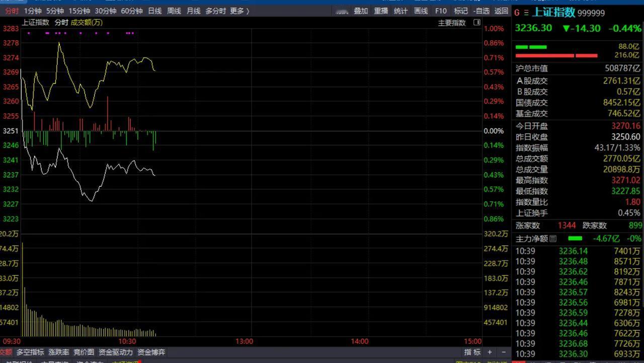Open the 多分时 multi-day view
Image resolution: width=644 pixels, height=363 pixels.
(215, 11)
